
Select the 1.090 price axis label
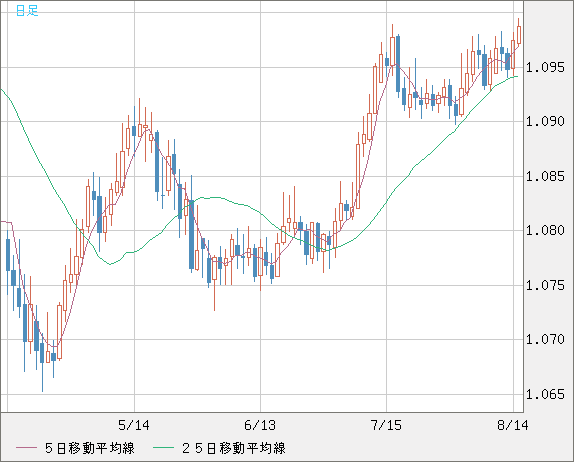coord(545,121)
